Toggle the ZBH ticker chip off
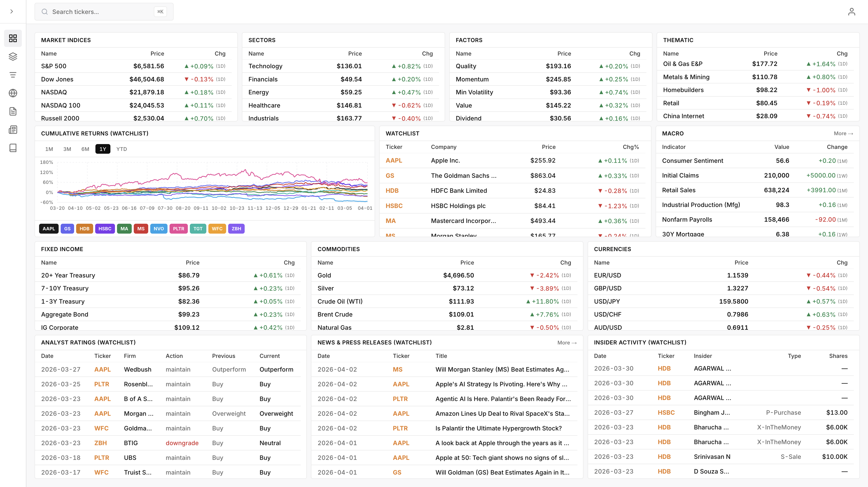 point(236,229)
